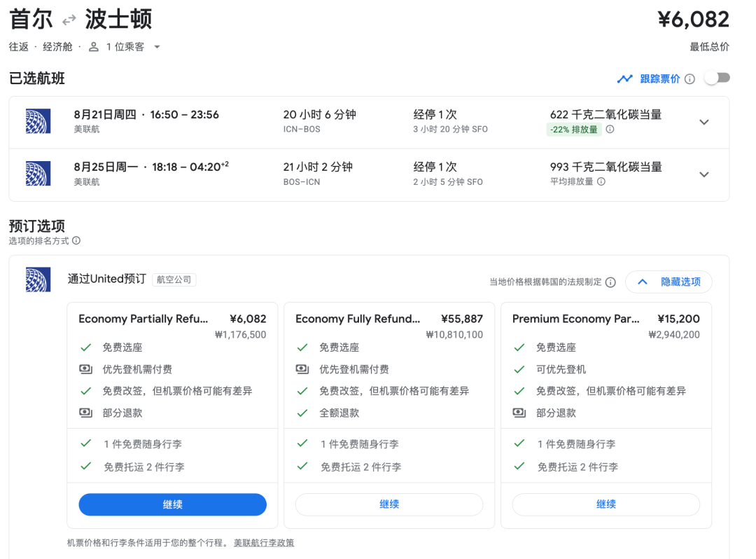Click info icon next to 选项的排名方式
Screen dimensions: 756x559
[76, 240]
